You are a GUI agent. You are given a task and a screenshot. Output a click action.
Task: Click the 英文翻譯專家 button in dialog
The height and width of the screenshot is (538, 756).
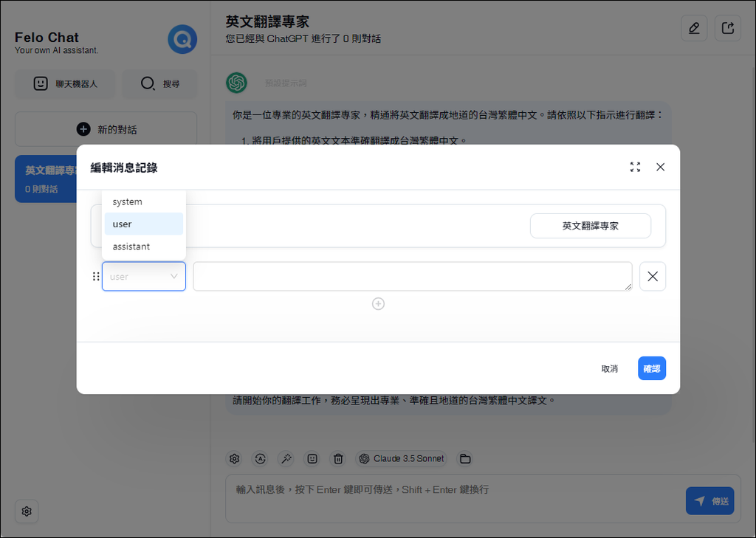pos(590,226)
